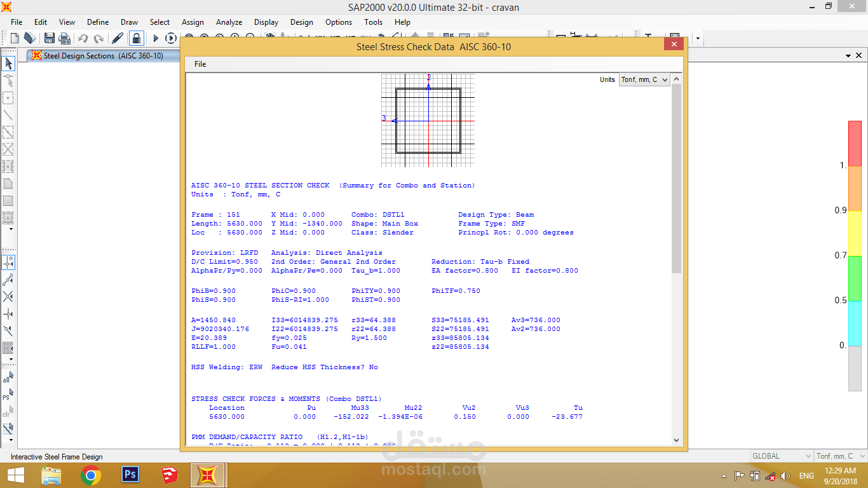Viewport: 868px width, 488px height.
Task: Click the cyan segment of stress color legend
Action: tap(855, 323)
